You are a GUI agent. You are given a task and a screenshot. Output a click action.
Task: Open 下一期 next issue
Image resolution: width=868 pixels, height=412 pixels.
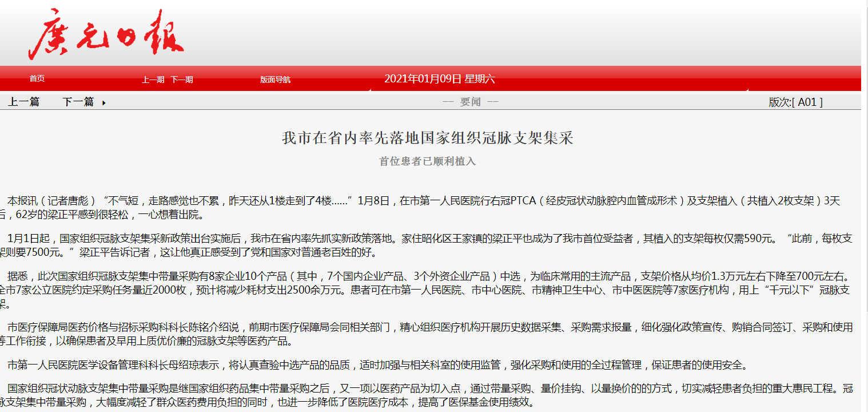(x=181, y=80)
